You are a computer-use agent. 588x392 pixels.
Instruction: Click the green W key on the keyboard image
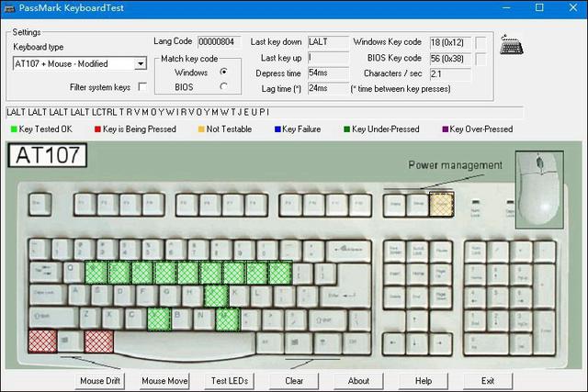pos(96,273)
